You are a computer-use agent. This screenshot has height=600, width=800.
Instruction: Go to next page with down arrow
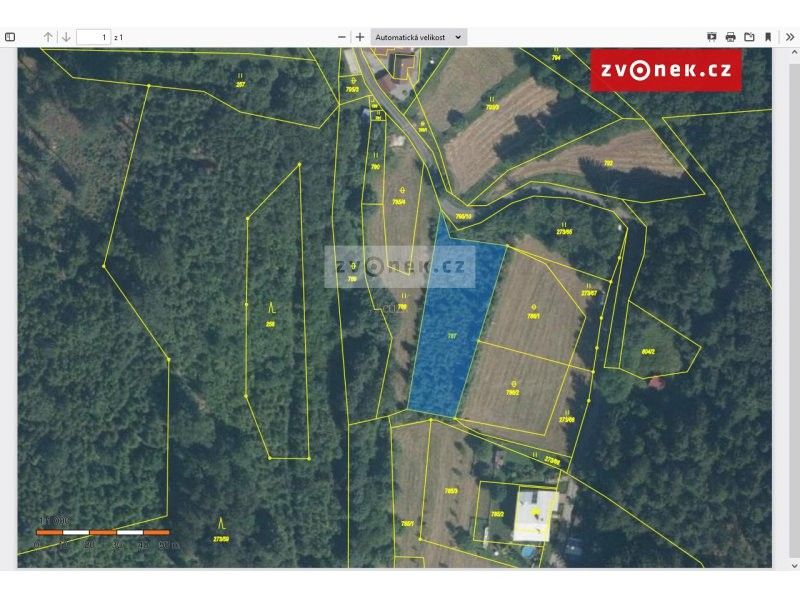pyautogui.click(x=64, y=36)
